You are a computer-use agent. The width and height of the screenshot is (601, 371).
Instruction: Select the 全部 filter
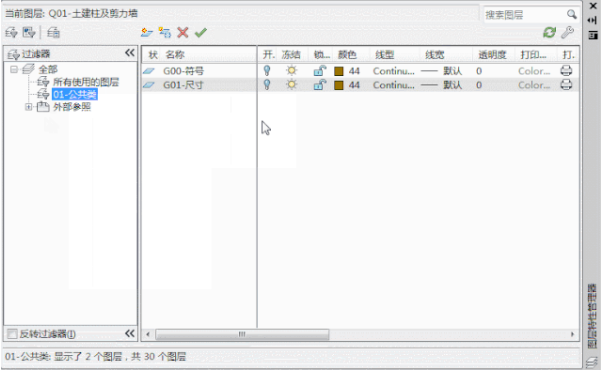[48, 69]
